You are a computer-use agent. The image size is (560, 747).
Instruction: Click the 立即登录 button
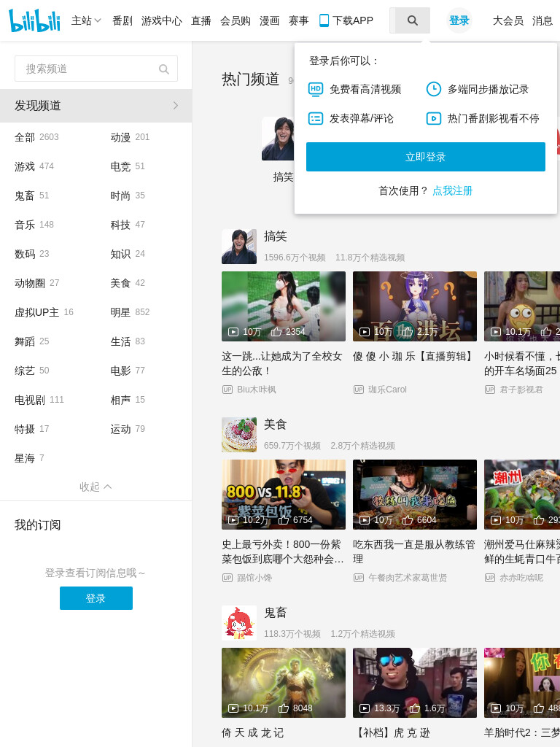[426, 157]
